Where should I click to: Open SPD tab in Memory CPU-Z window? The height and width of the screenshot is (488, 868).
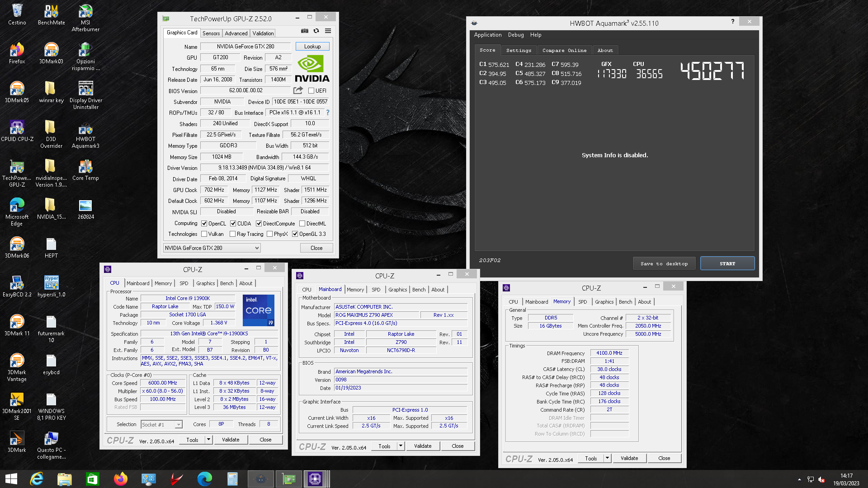pos(582,302)
